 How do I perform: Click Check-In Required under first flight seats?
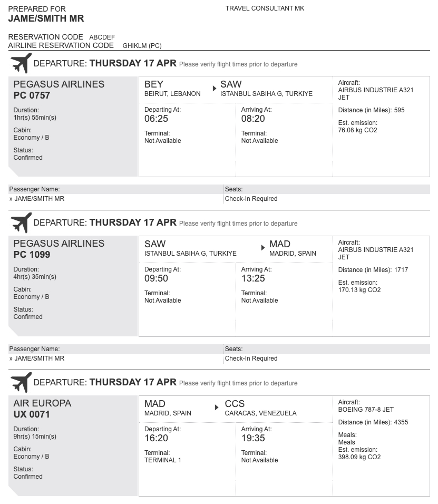(251, 199)
